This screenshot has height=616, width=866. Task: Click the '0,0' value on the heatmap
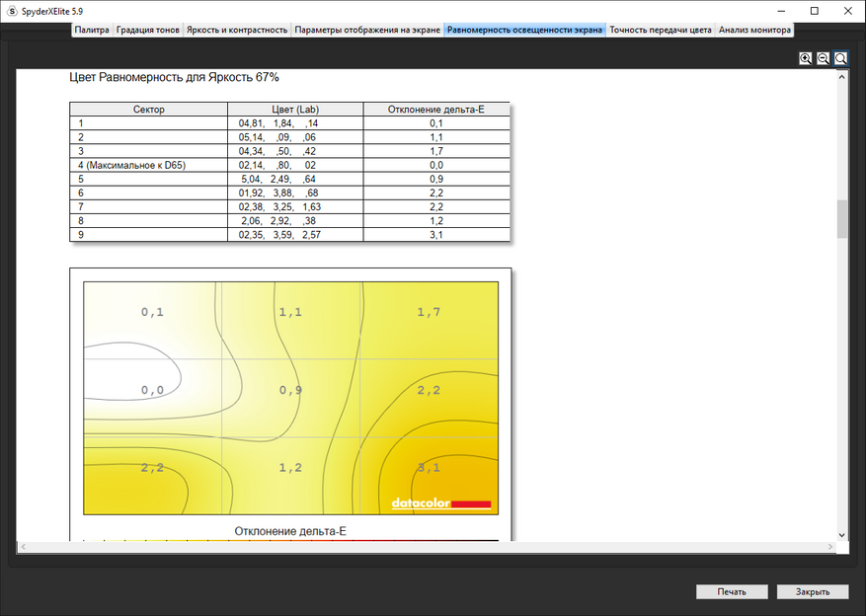point(152,390)
